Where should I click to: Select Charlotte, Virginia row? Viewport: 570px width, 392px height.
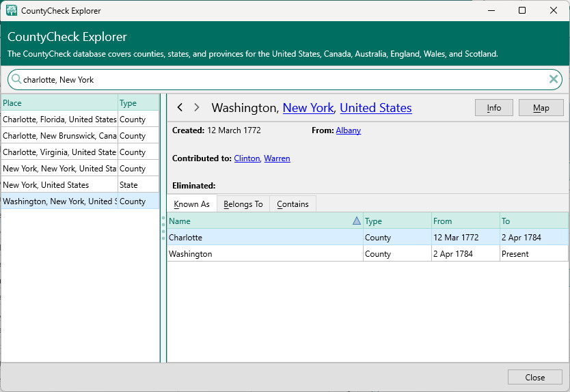[80, 152]
